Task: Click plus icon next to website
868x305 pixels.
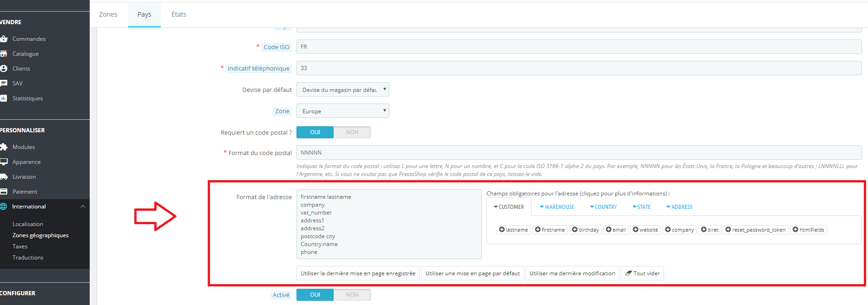Action: click(x=636, y=229)
